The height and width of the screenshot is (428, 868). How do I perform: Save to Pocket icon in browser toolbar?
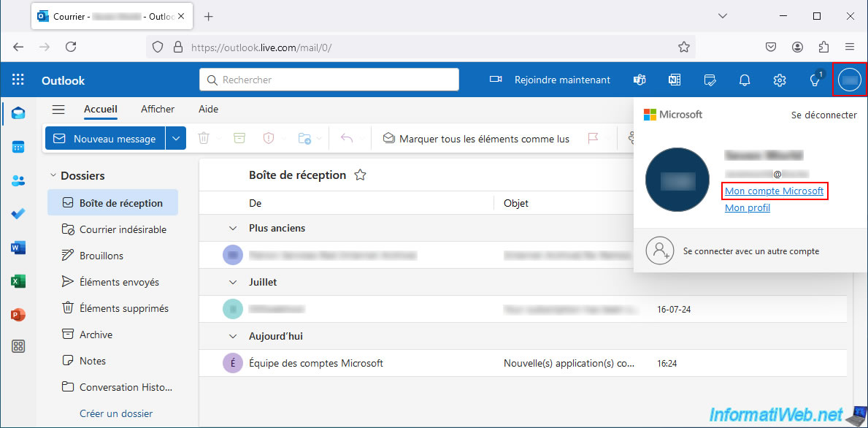pyautogui.click(x=771, y=47)
